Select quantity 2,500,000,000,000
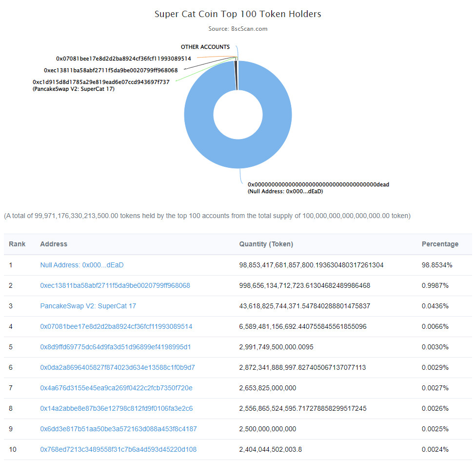476x461 pixels. [x=267, y=429]
